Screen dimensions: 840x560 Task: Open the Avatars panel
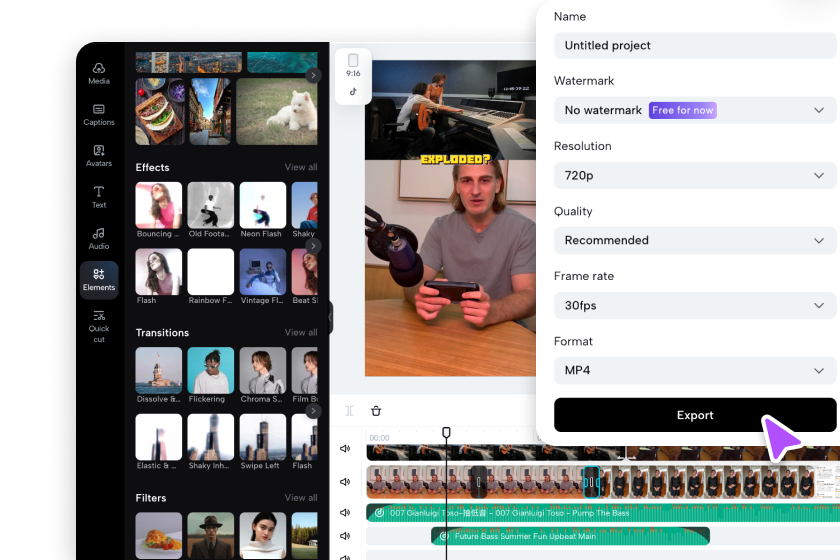coord(99,156)
